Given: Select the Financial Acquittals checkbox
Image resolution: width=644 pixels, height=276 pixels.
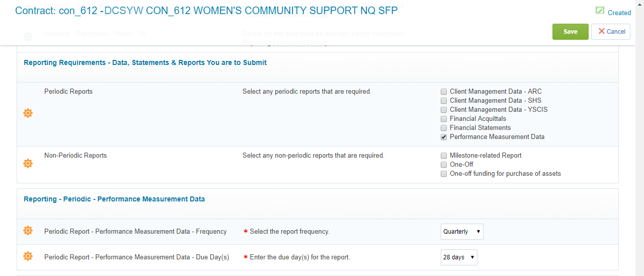Looking at the screenshot, I should pyautogui.click(x=444, y=119).
